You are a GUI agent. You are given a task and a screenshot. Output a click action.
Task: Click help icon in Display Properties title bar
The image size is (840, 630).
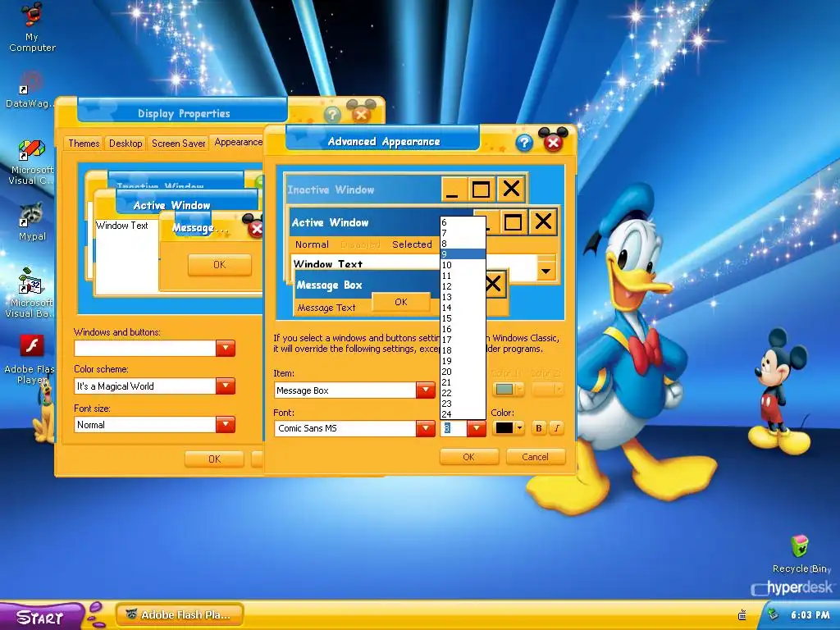332,114
